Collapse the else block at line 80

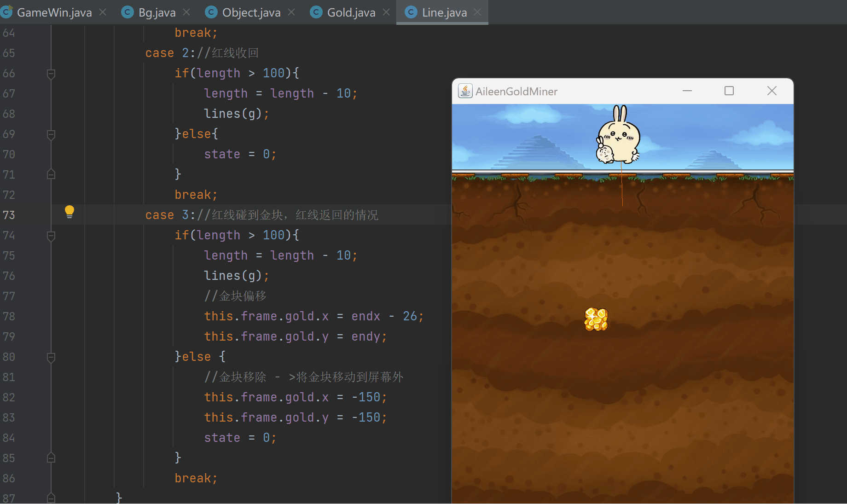tap(51, 357)
